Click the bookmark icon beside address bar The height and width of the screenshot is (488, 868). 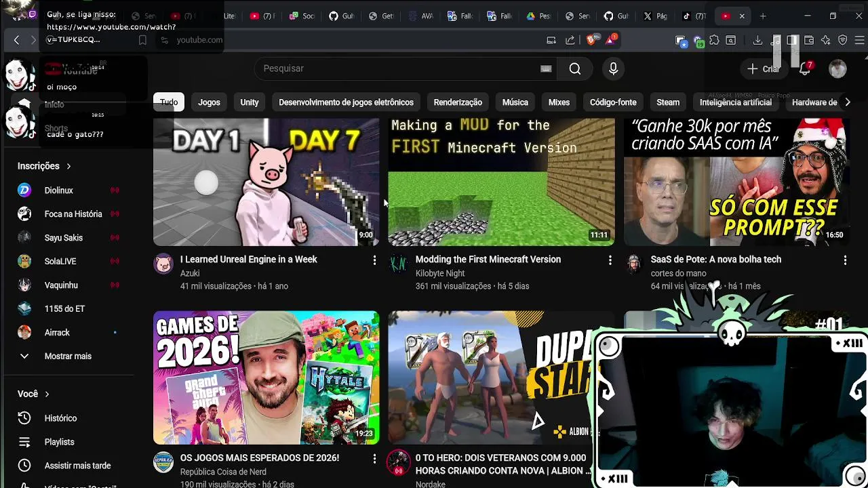[x=142, y=40]
